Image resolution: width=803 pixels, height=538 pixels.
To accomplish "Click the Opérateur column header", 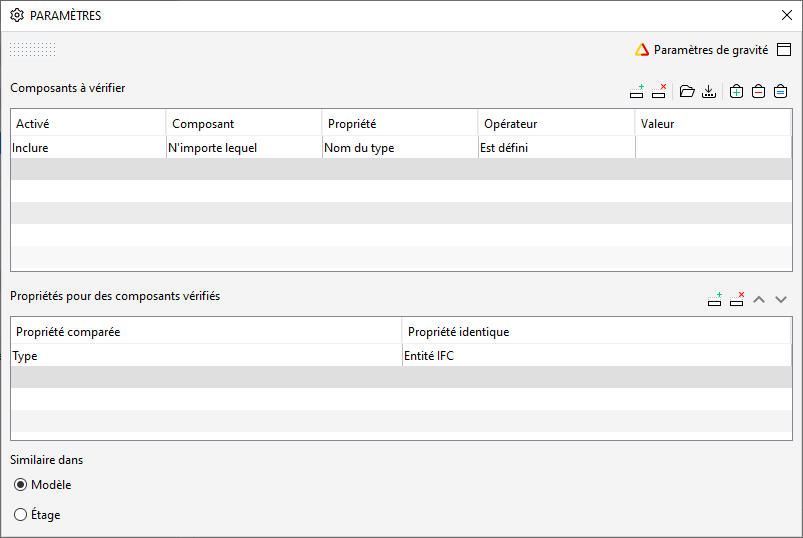I will pos(557,123).
